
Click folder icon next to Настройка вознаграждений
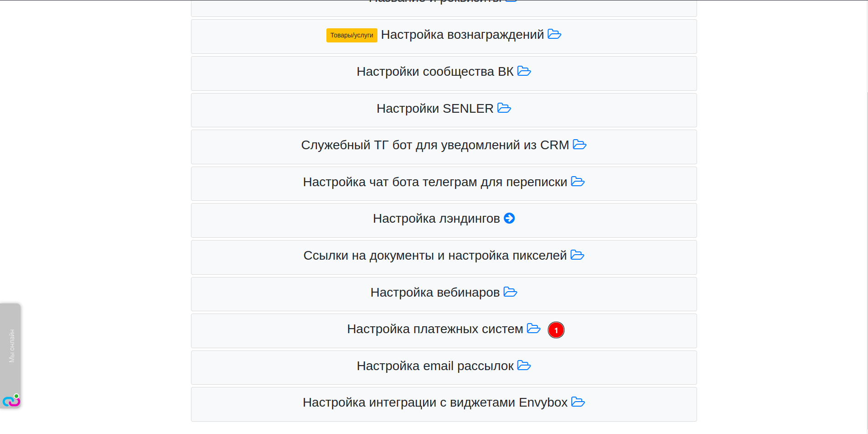click(554, 34)
